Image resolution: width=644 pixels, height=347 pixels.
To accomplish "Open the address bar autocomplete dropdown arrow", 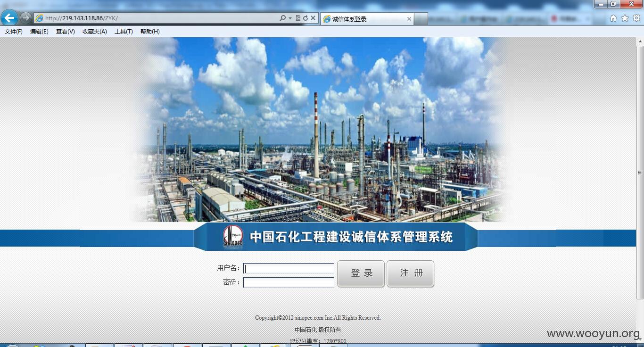I will [x=290, y=18].
